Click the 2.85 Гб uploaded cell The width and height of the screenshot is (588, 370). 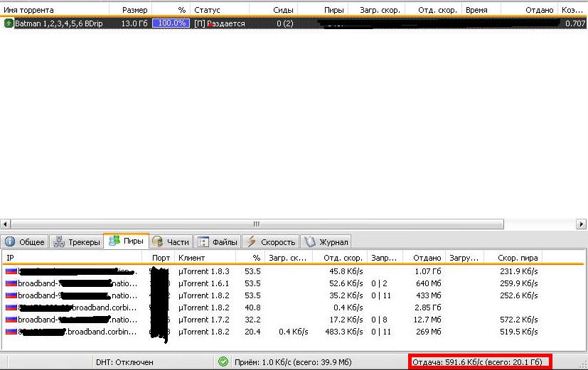click(428, 308)
